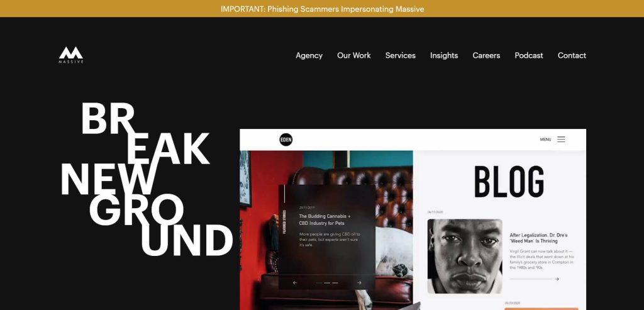Navigate to Our Work page
Viewport: 644px width, 310px height.
[353, 55]
